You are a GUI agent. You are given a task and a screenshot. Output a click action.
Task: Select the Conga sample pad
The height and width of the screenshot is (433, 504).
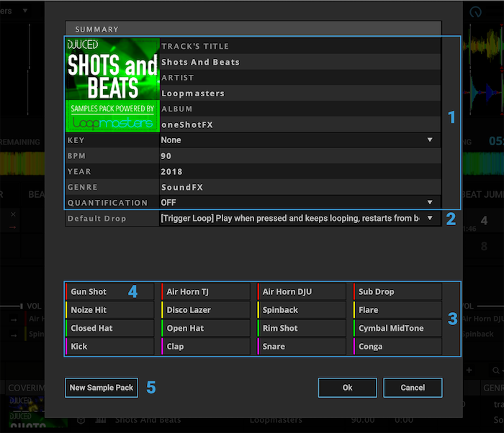pos(397,346)
